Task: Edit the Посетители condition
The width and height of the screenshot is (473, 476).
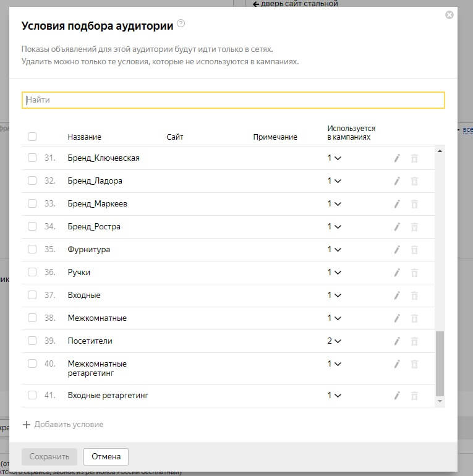Action: coord(397,341)
